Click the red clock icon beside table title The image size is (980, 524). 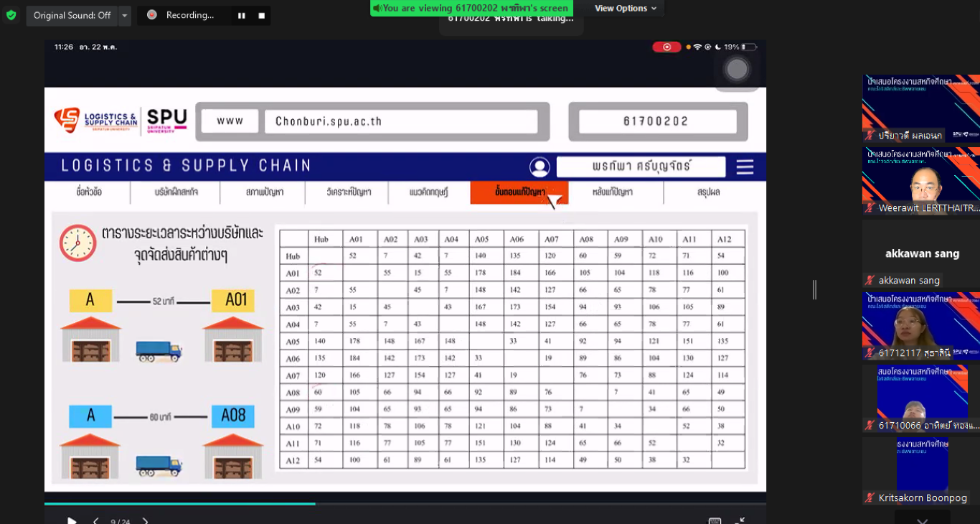pos(77,243)
